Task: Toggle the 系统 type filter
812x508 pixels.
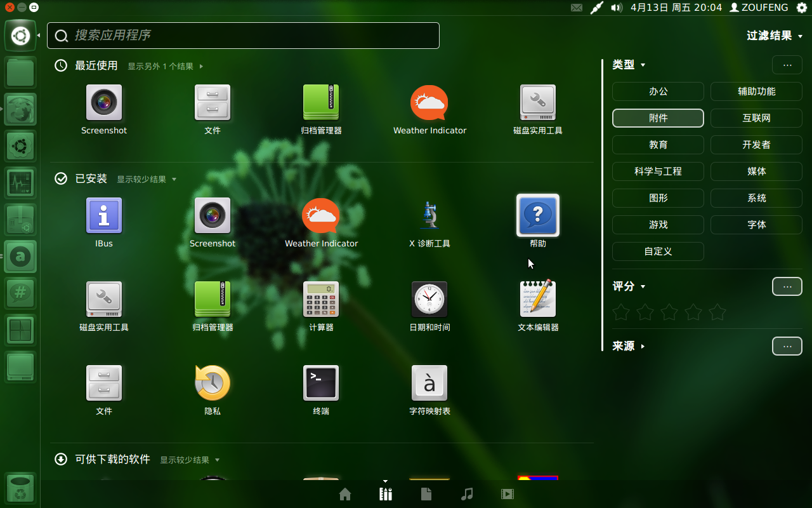Action: tap(756, 198)
